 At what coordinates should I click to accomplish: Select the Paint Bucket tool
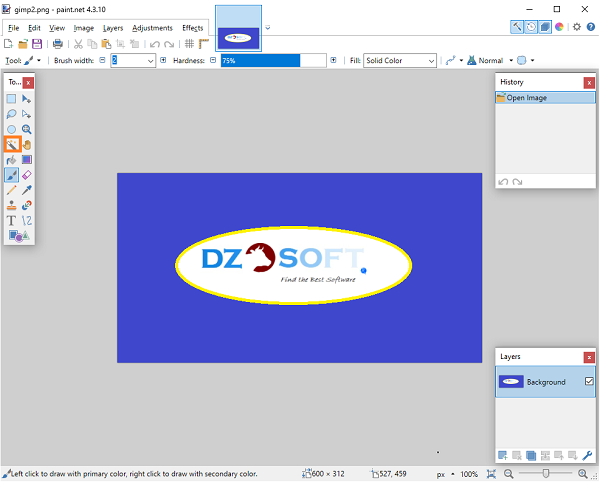pyautogui.click(x=11, y=160)
